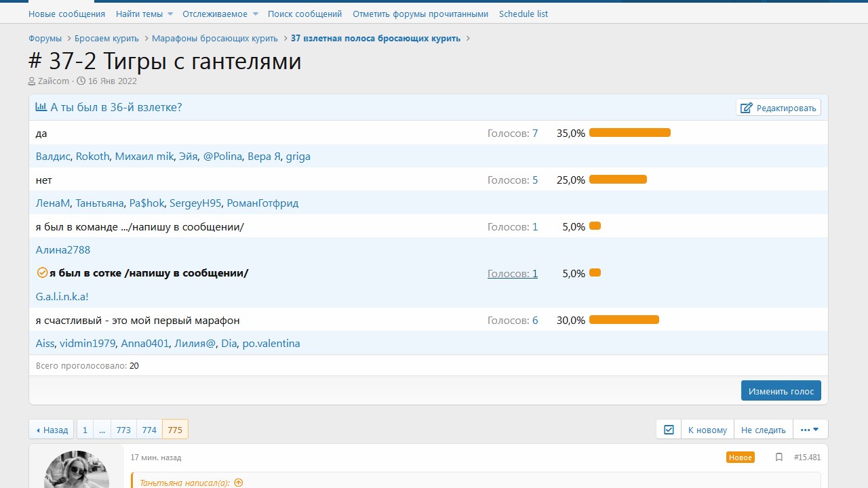Open voter SergeyH95 profile

point(195,203)
